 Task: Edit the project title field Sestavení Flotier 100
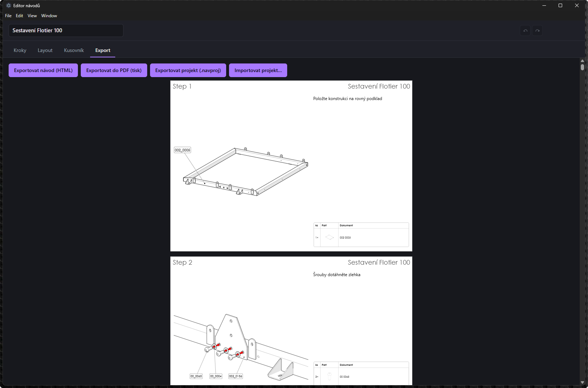point(66,30)
